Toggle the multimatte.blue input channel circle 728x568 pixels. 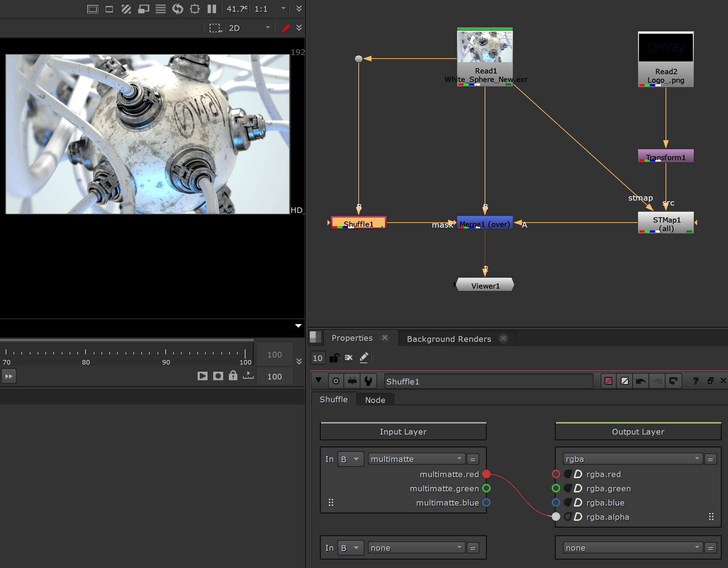[486, 503]
